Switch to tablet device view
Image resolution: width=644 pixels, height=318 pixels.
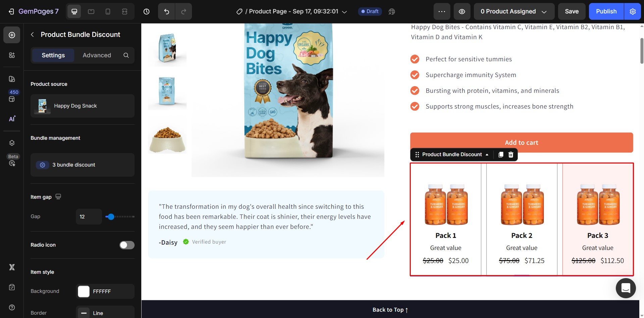[91, 12]
